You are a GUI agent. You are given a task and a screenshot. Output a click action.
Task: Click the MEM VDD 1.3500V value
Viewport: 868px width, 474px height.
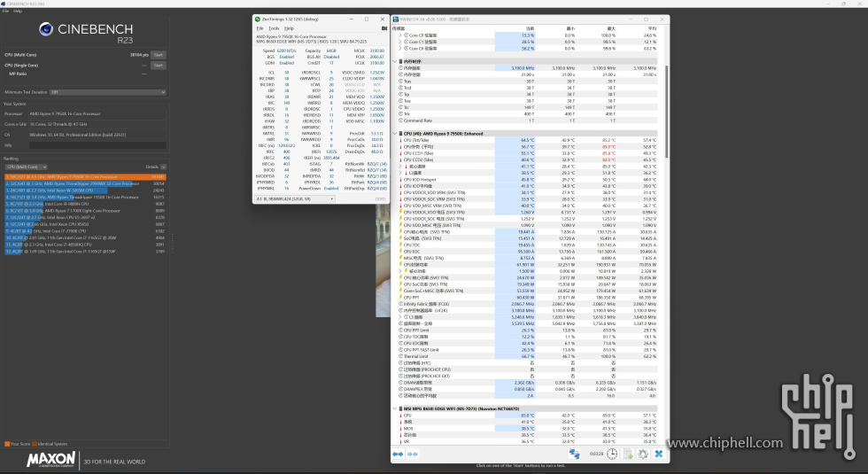click(377, 97)
